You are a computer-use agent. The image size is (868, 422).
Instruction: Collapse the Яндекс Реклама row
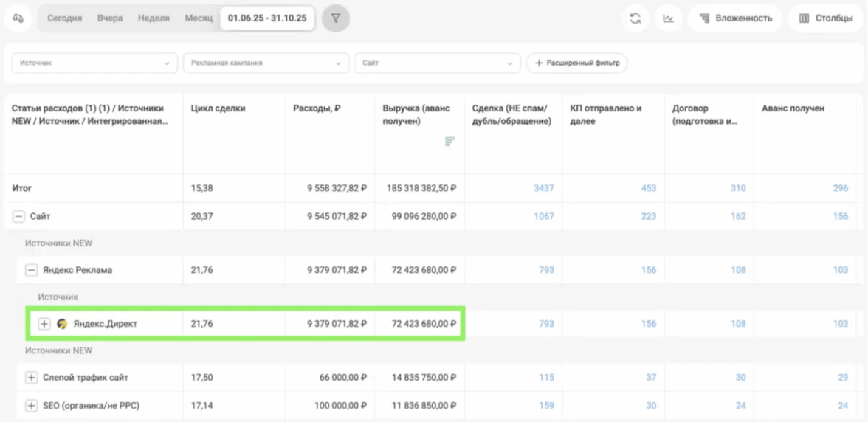(x=31, y=270)
